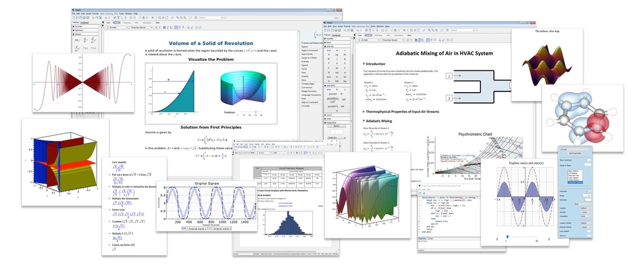Click Italic icon in Solid of Revolution toolbar
644x270 pixels.
(x=168, y=28)
